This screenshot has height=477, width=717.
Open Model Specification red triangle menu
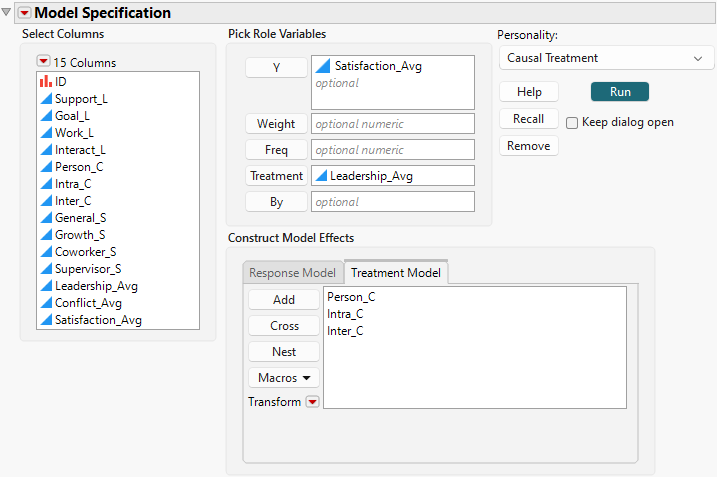pos(25,13)
